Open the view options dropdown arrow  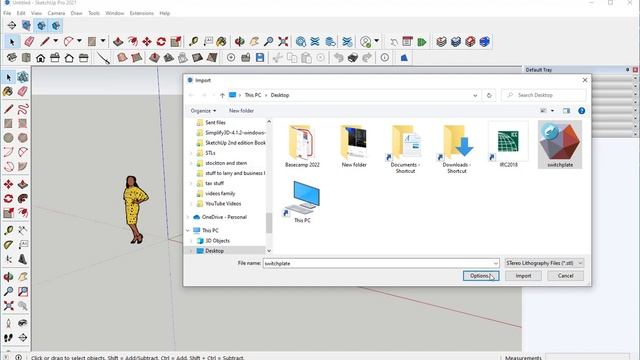pos(552,111)
